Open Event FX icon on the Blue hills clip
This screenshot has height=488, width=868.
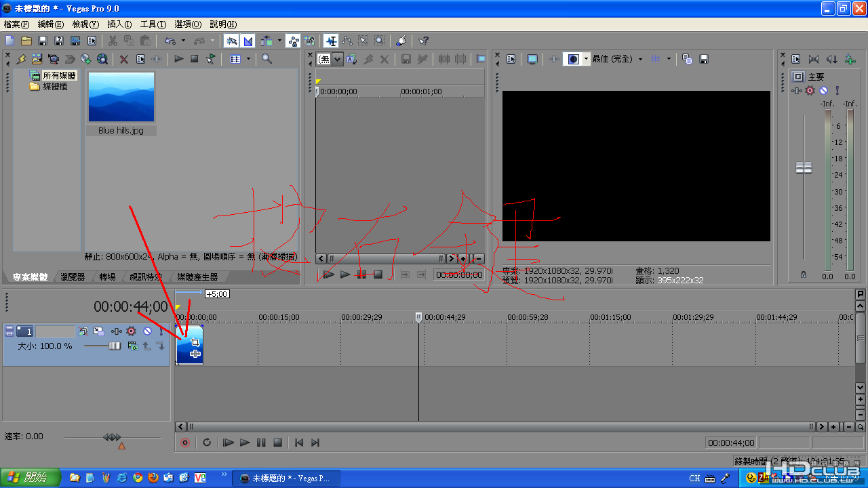click(x=195, y=354)
